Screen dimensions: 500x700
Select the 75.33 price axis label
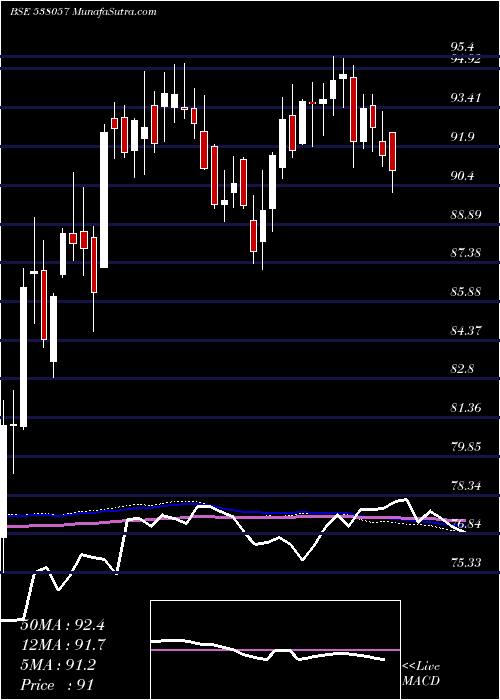466,562
